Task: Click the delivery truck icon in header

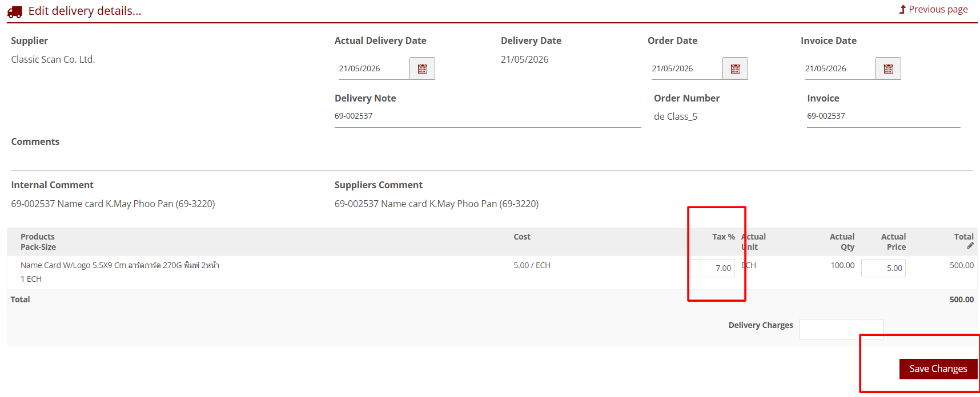Action: point(15,11)
